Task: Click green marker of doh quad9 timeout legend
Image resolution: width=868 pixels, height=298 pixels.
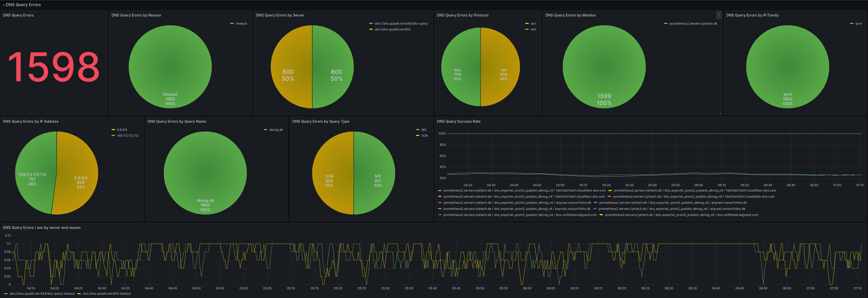Action: 6,294
